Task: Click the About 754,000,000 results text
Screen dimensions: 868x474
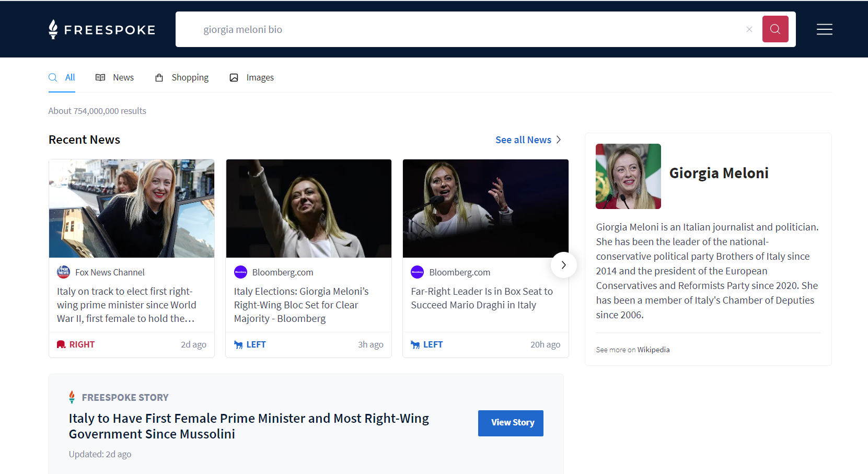Action: tap(97, 111)
